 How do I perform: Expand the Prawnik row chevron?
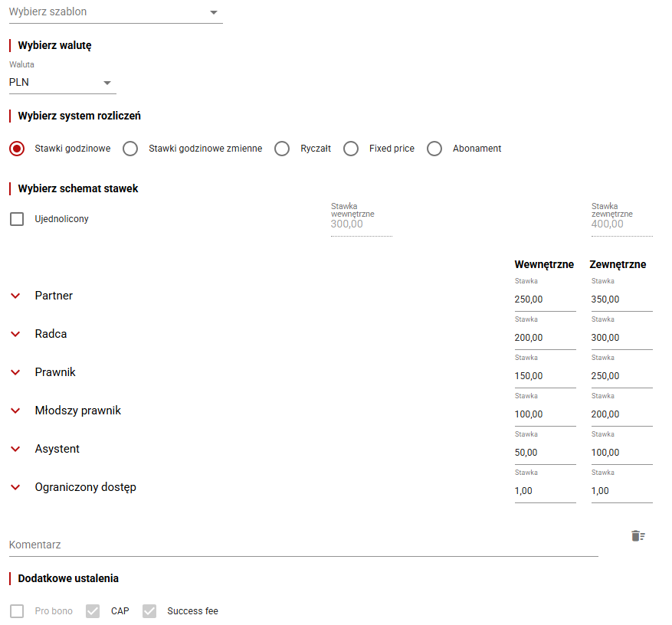(x=15, y=372)
